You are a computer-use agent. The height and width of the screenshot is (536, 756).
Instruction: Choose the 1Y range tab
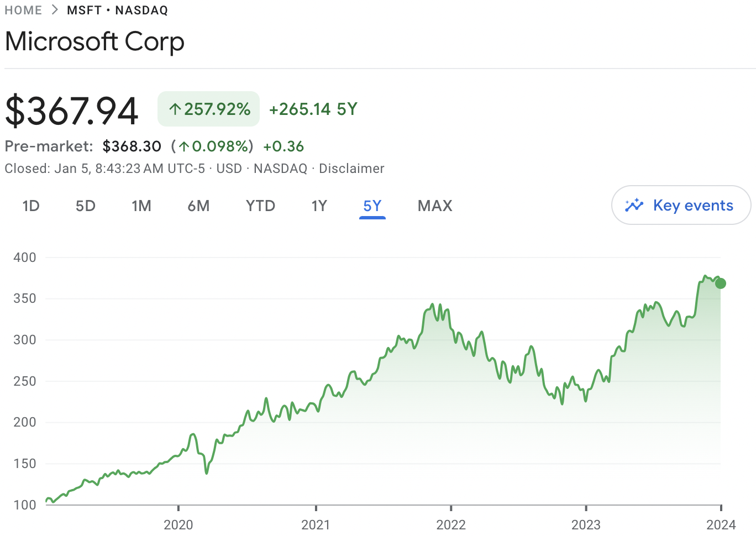point(319,206)
